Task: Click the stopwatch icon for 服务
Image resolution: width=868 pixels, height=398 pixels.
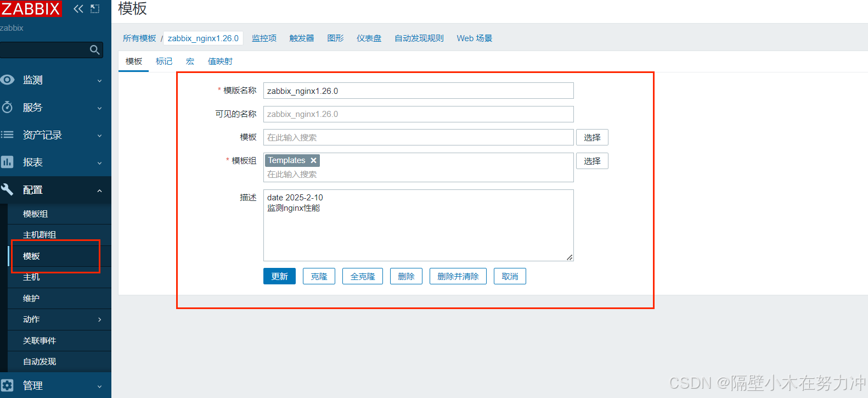Action: pos(7,107)
